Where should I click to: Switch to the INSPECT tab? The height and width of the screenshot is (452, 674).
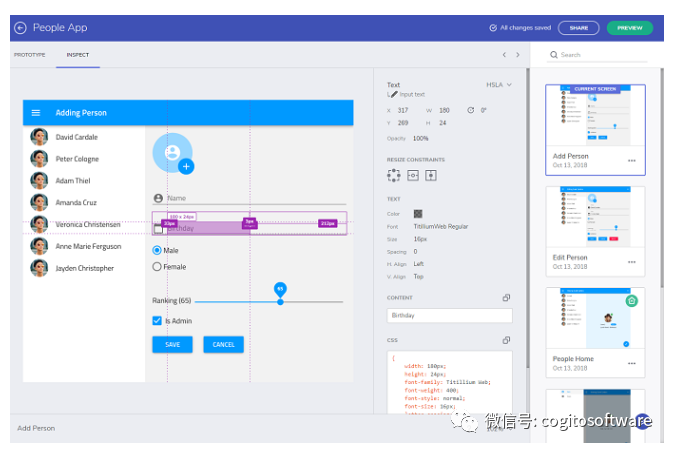78,55
